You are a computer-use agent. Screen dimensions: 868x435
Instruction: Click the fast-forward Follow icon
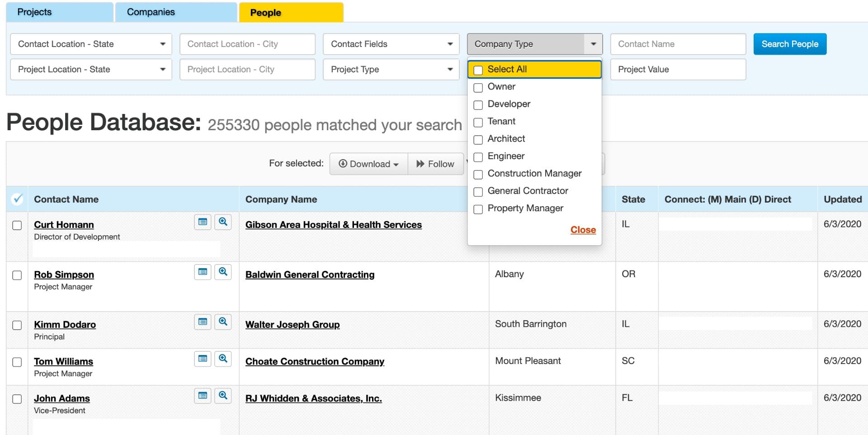421,164
